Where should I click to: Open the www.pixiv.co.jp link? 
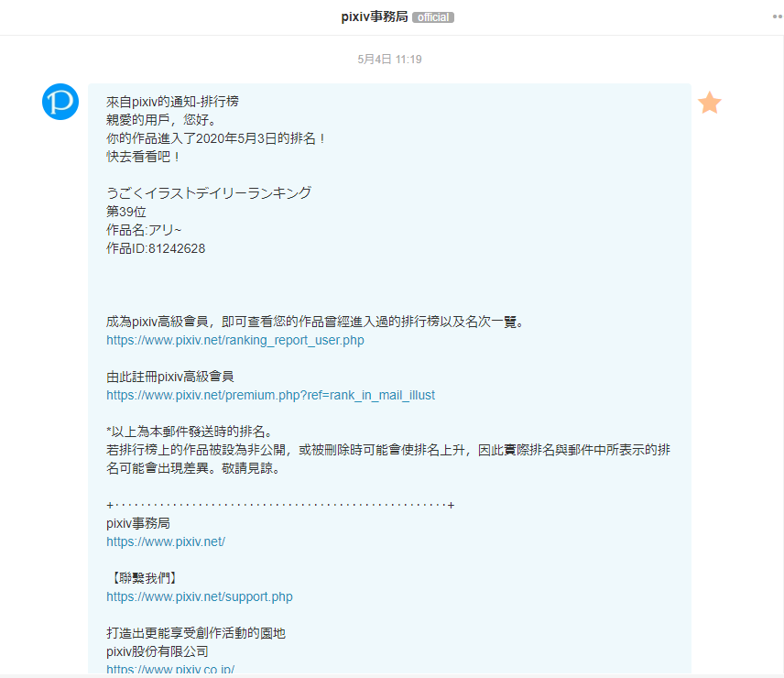tap(170, 669)
